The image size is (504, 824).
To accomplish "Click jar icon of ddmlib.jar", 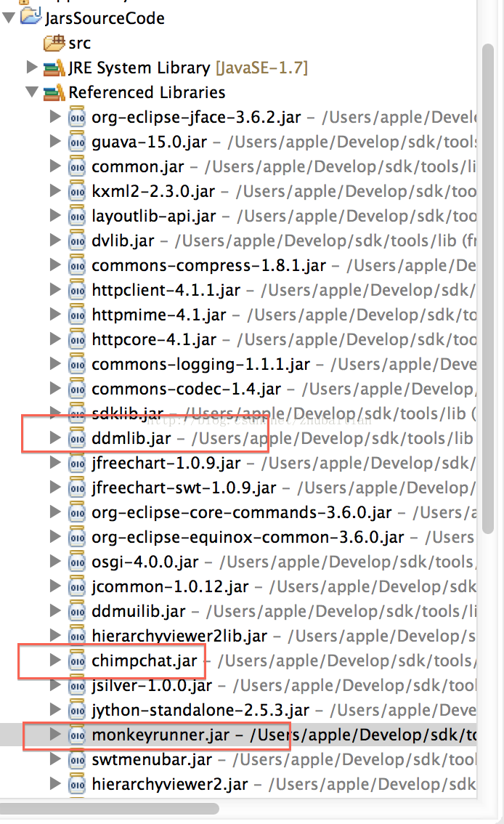I will 77,437.
